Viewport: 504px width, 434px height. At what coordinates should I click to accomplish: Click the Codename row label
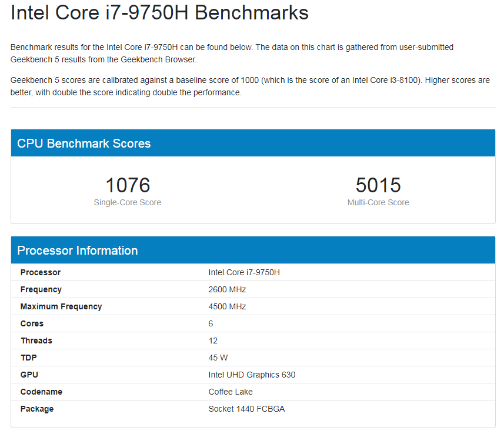pos(41,392)
